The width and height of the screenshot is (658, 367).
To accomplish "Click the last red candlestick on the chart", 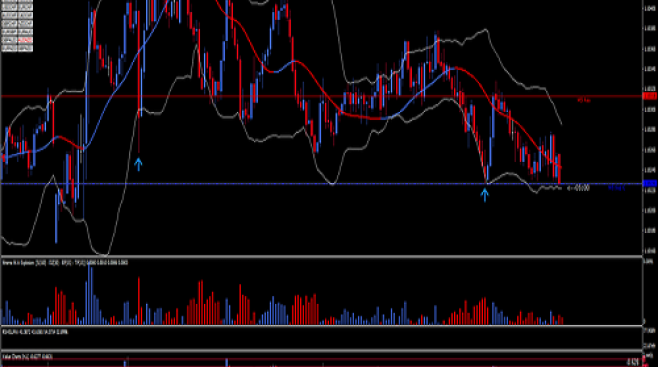I will point(560,169).
